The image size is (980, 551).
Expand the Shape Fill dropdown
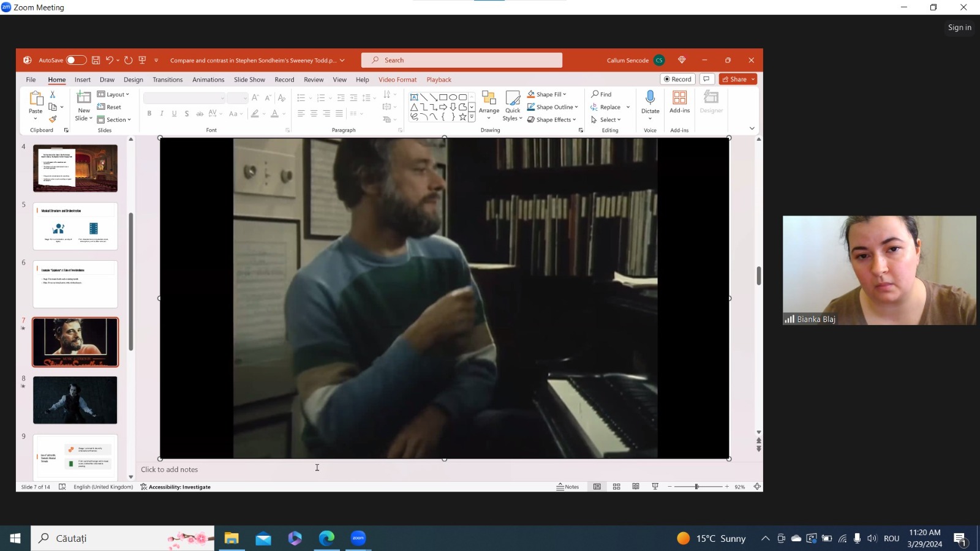(x=547, y=94)
